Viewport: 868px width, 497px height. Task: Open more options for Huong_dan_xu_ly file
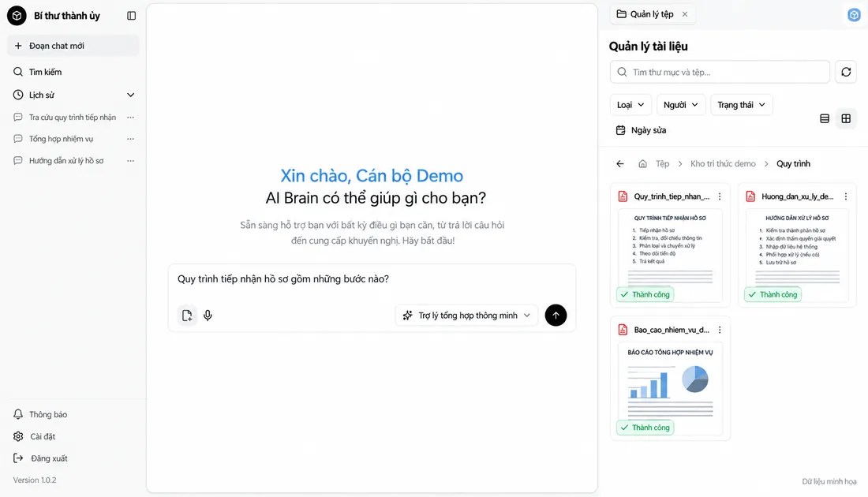pyautogui.click(x=846, y=196)
